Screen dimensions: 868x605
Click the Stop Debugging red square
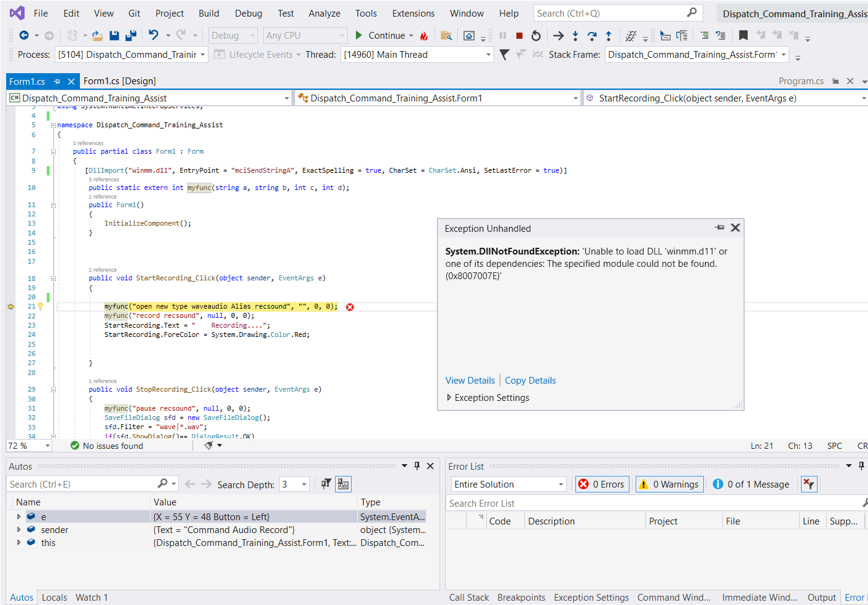coord(519,36)
